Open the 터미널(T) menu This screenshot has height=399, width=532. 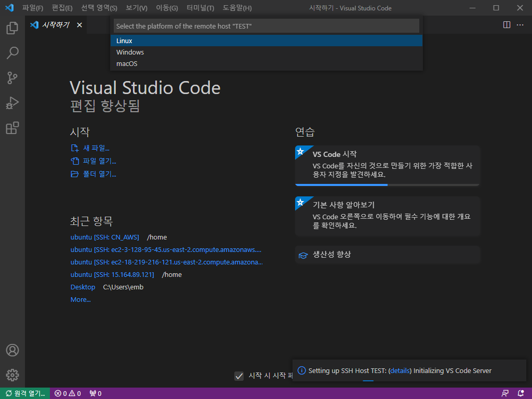pos(200,8)
